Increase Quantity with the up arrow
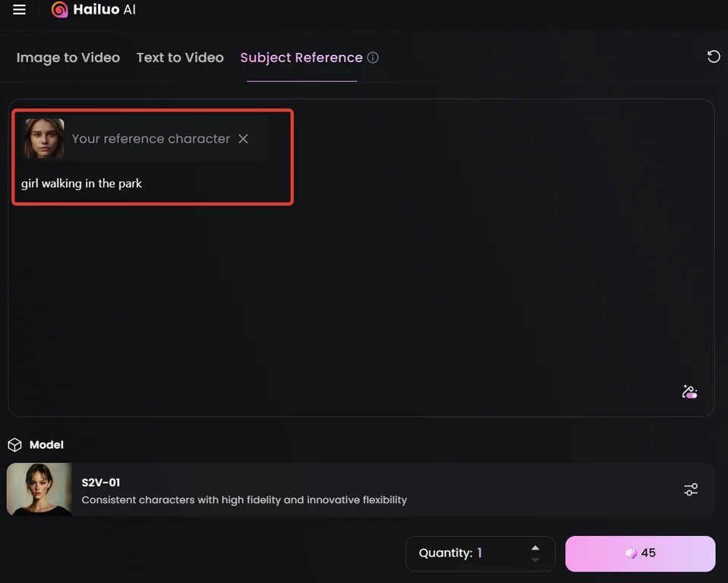This screenshot has width=728, height=583. 535,547
